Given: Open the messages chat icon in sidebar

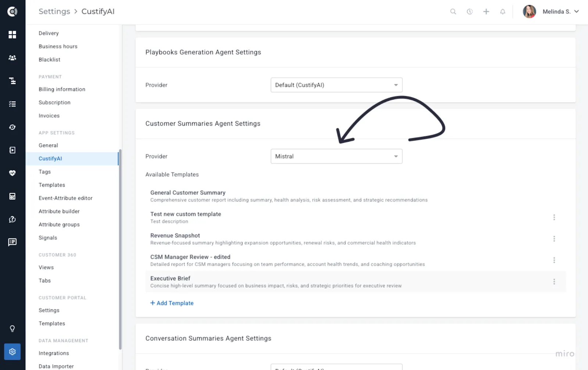Looking at the screenshot, I should (12, 242).
